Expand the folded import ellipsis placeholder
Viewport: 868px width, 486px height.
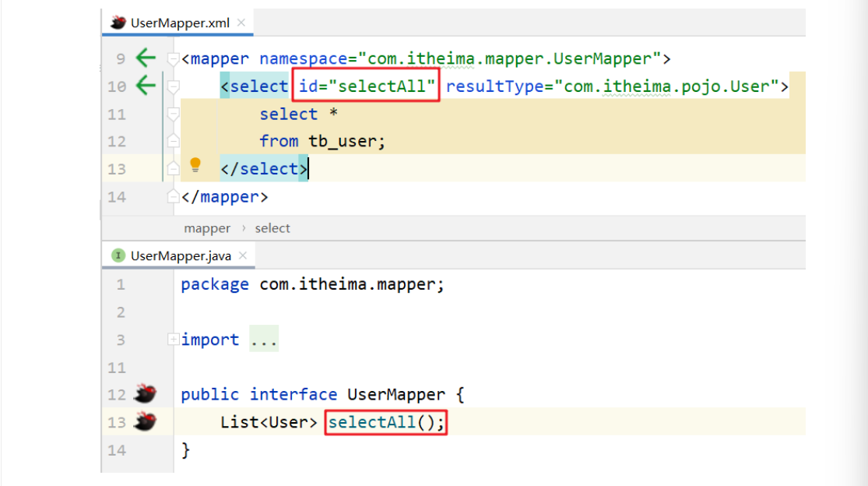[x=263, y=340]
